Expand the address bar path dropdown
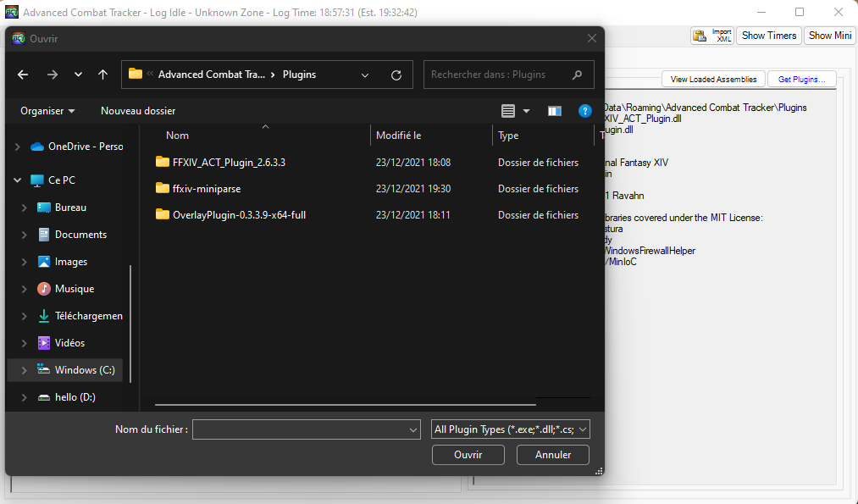 coord(365,75)
